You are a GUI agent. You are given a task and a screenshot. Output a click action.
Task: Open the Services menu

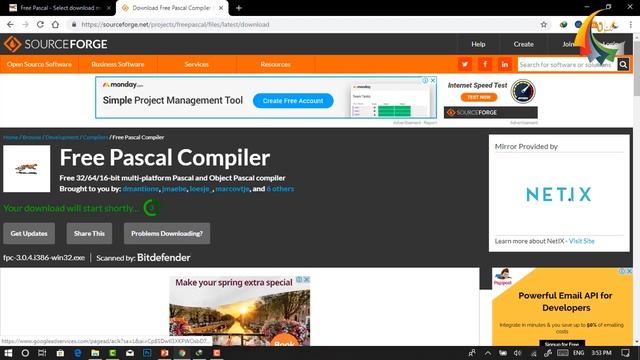196,64
